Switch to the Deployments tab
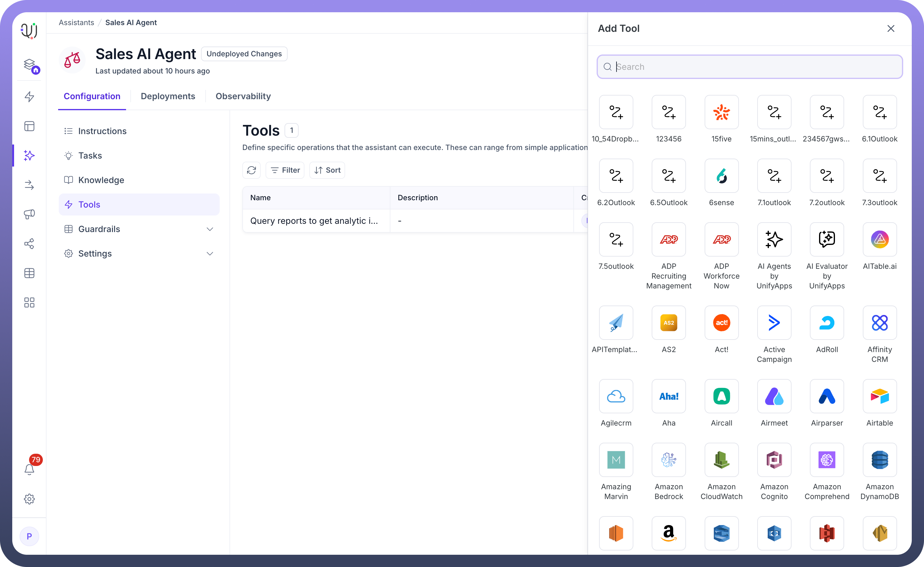 [x=168, y=96]
